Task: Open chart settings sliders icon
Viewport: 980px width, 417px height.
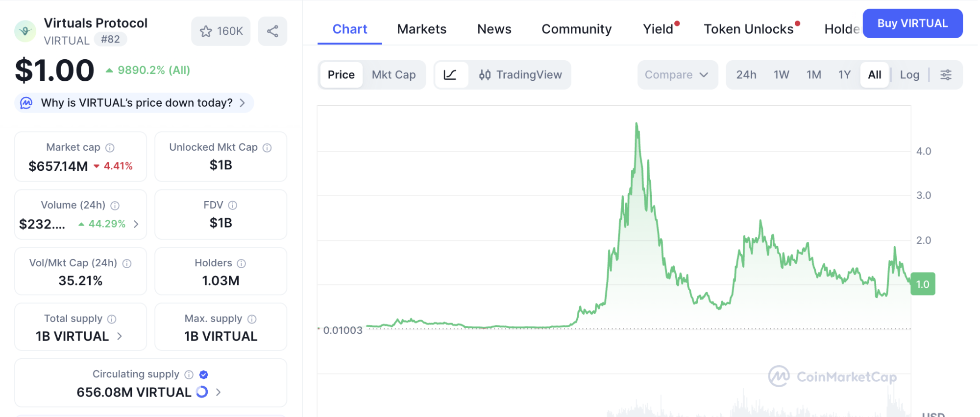Action: tap(946, 75)
